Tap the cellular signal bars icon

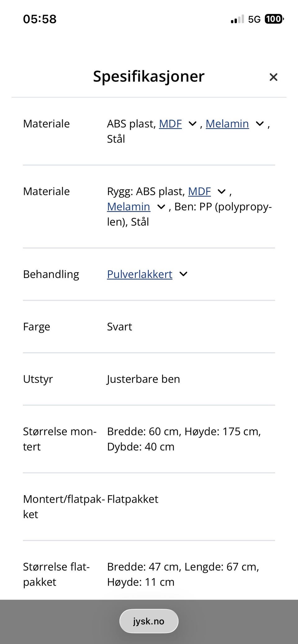pyautogui.click(x=237, y=20)
